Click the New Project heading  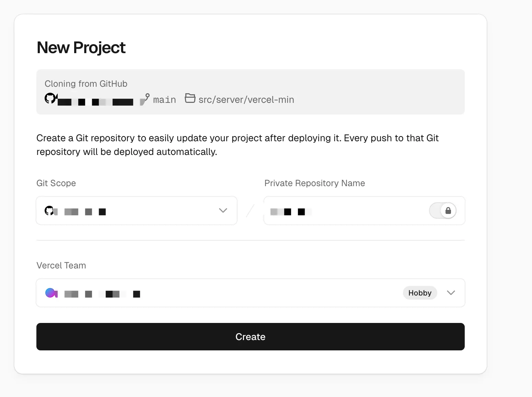point(81,48)
